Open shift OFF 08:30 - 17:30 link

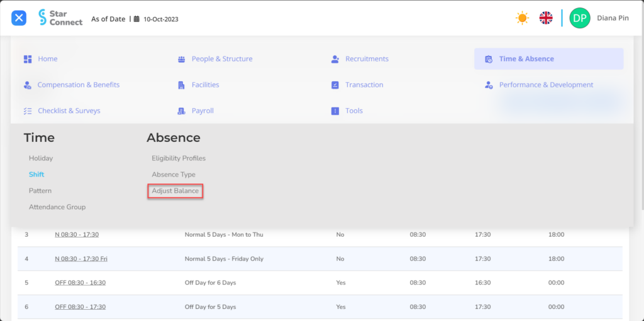click(x=80, y=307)
